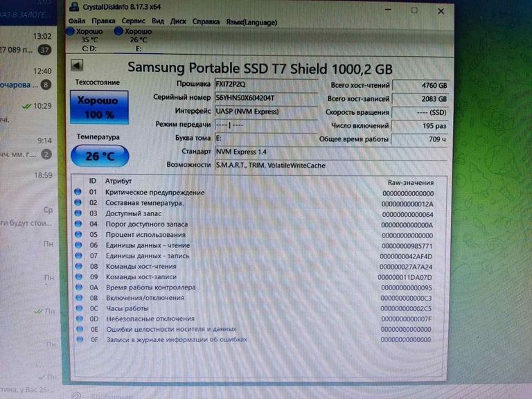
Task: Select the Небезопасные отключения attribute text
Action: pos(150,319)
